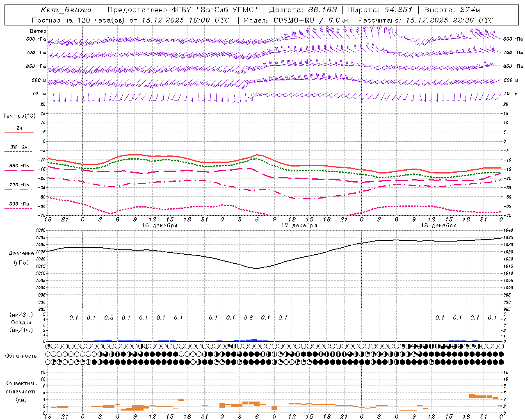
Task: Click the station name Kem_Belovo in header
Action: pyautogui.click(x=66, y=10)
